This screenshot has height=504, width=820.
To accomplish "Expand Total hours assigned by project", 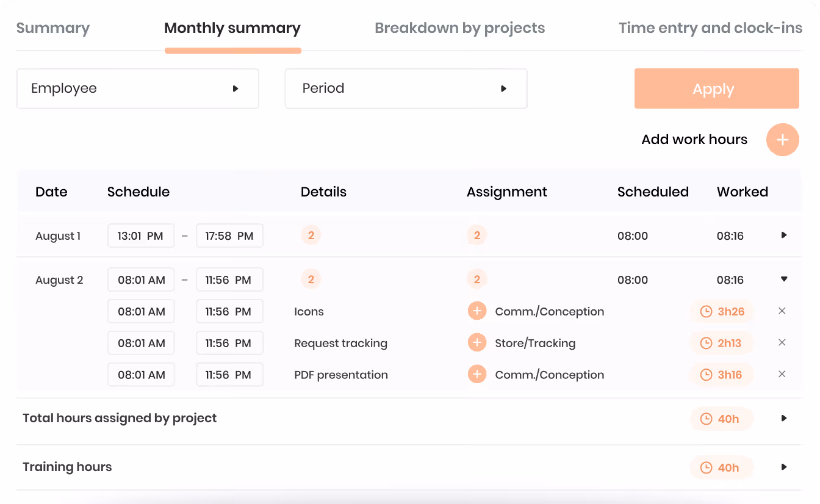I will 784,419.
